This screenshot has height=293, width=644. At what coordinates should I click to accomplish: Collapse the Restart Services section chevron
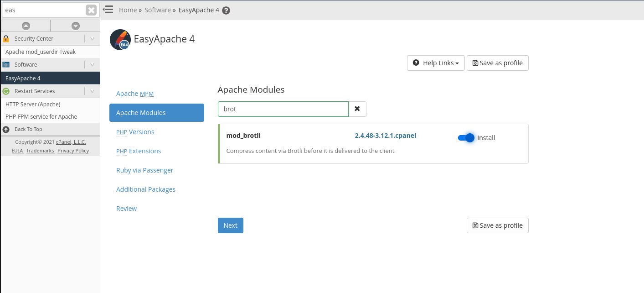[x=92, y=91]
